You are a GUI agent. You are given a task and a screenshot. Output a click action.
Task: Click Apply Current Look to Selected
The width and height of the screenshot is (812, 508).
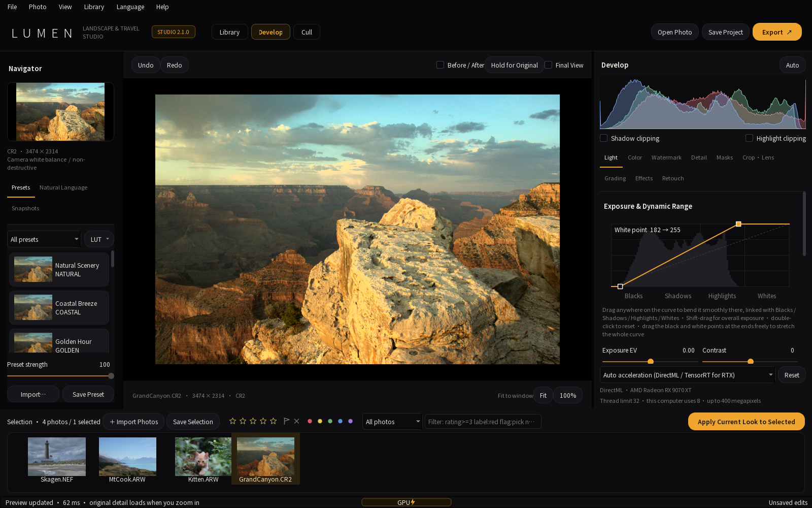(x=746, y=422)
